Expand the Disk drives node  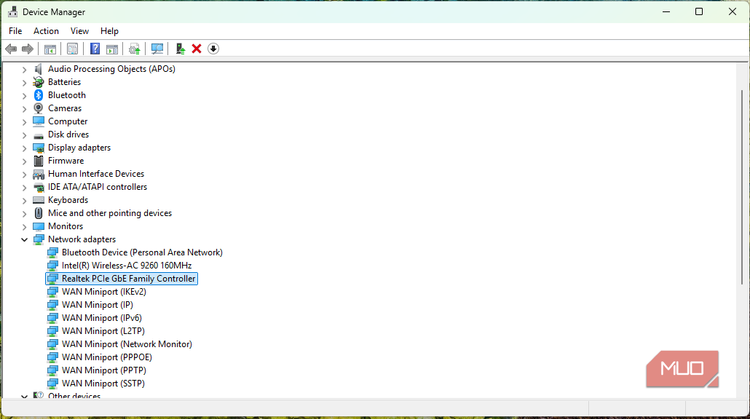click(24, 135)
